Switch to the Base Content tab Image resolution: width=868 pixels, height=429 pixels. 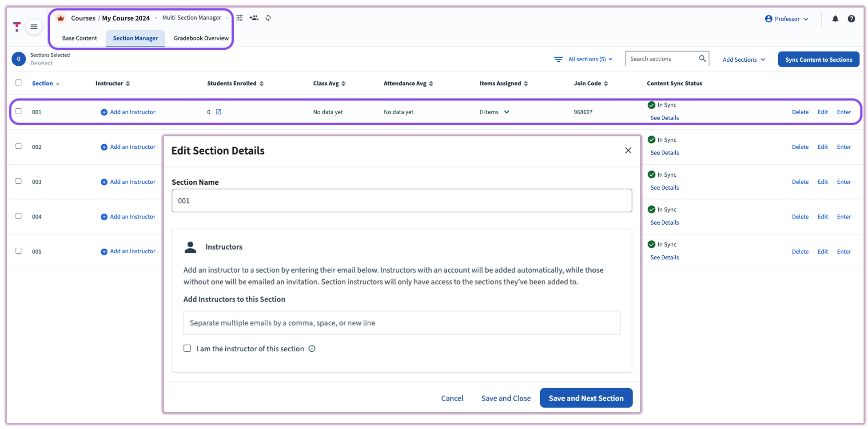pyautogui.click(x=80, y=38)
